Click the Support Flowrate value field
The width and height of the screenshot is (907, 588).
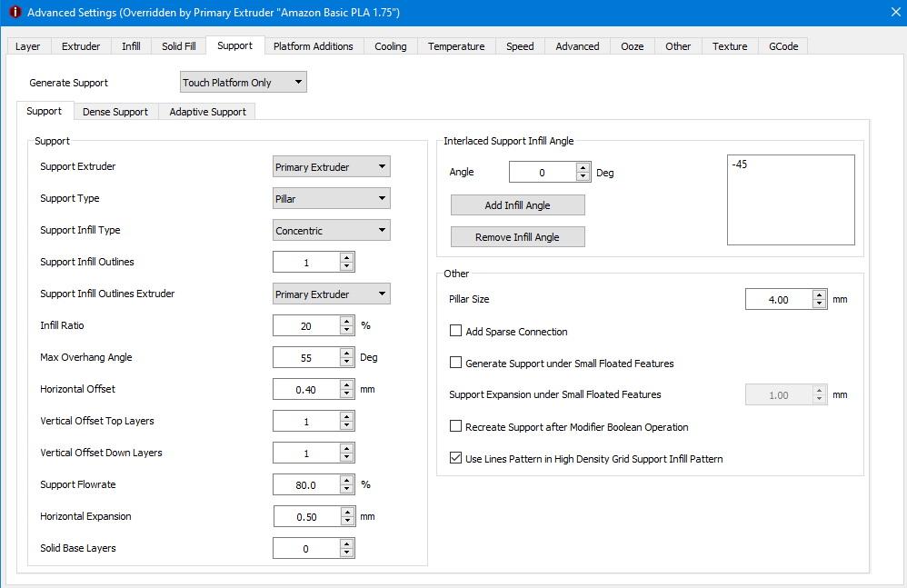306,484
